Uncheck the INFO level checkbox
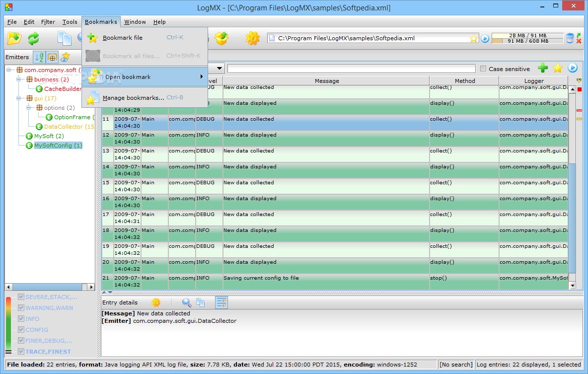 click(21, 318)
